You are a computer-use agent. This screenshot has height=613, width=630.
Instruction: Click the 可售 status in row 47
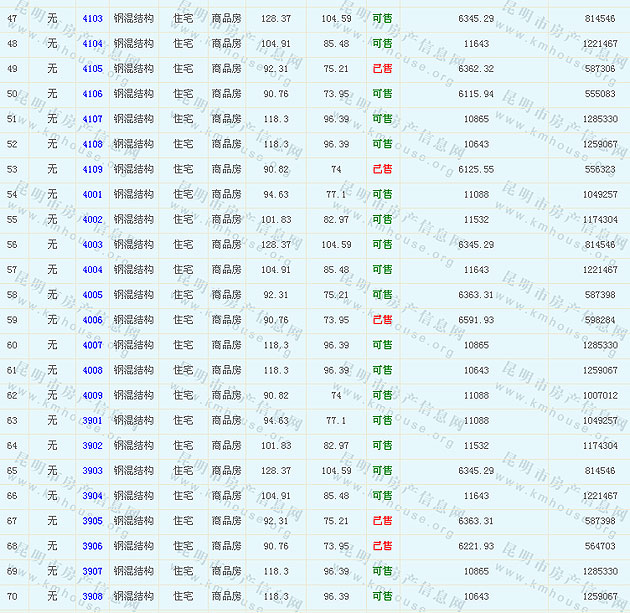[x=382, y=19]
